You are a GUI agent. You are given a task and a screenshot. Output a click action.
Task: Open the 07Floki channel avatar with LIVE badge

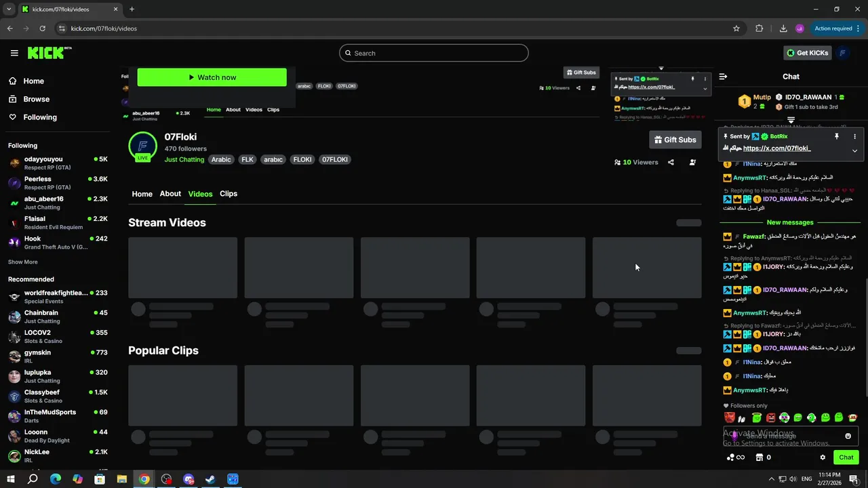tap(142, 147)
